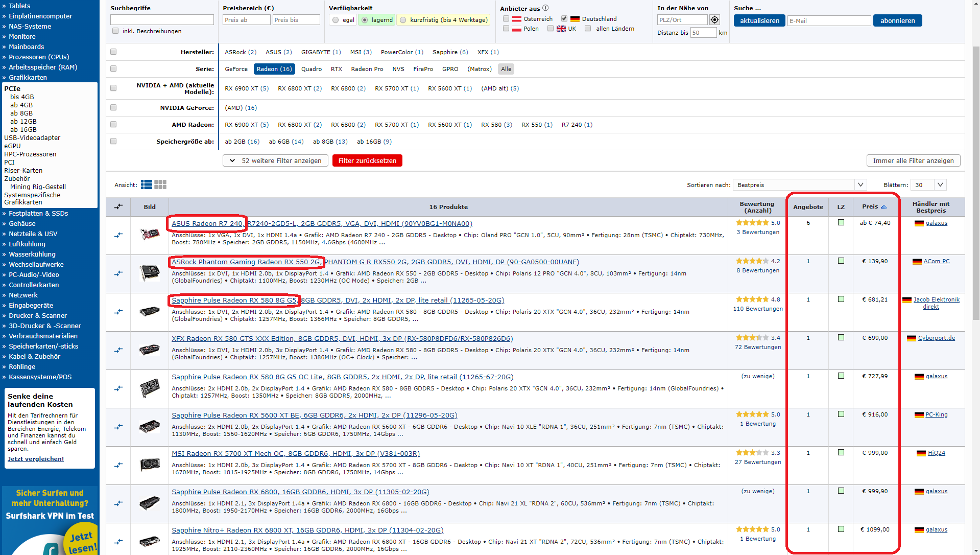Click Suchbegriffe search text field

click(x=162, y=19)
